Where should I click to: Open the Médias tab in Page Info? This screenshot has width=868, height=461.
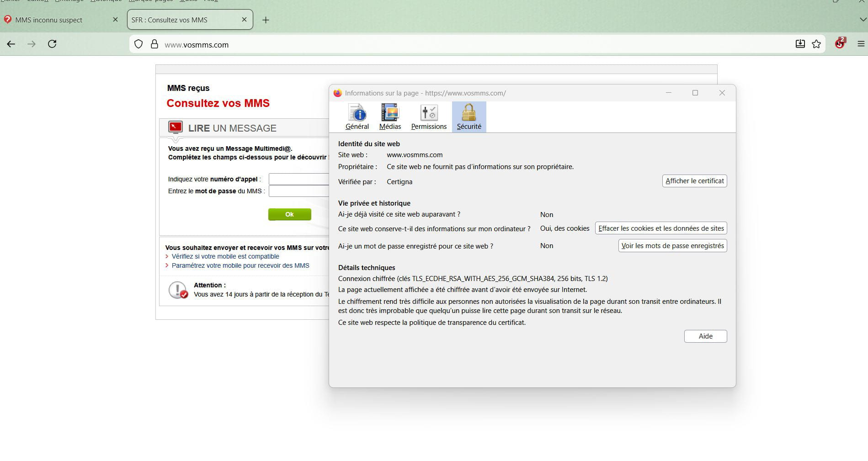point(390,117)
